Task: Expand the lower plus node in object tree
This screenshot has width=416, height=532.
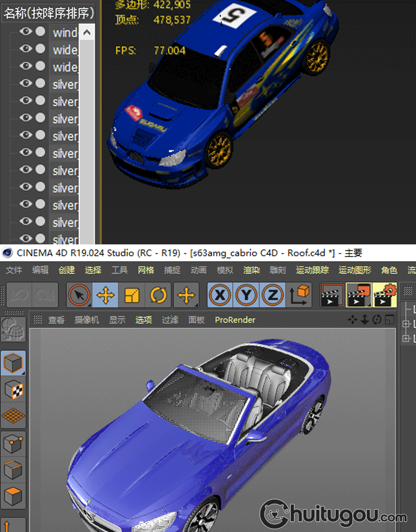Action: pos(406,338)
